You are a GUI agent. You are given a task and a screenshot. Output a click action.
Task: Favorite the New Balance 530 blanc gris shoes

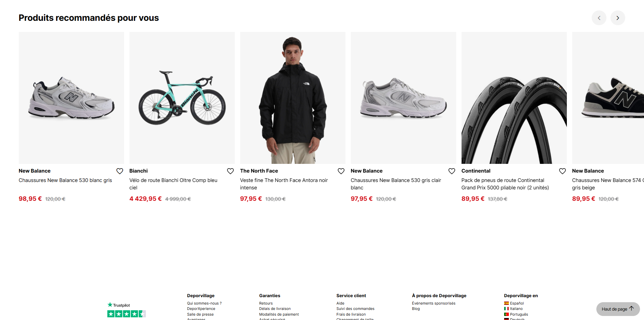(120, 171)
